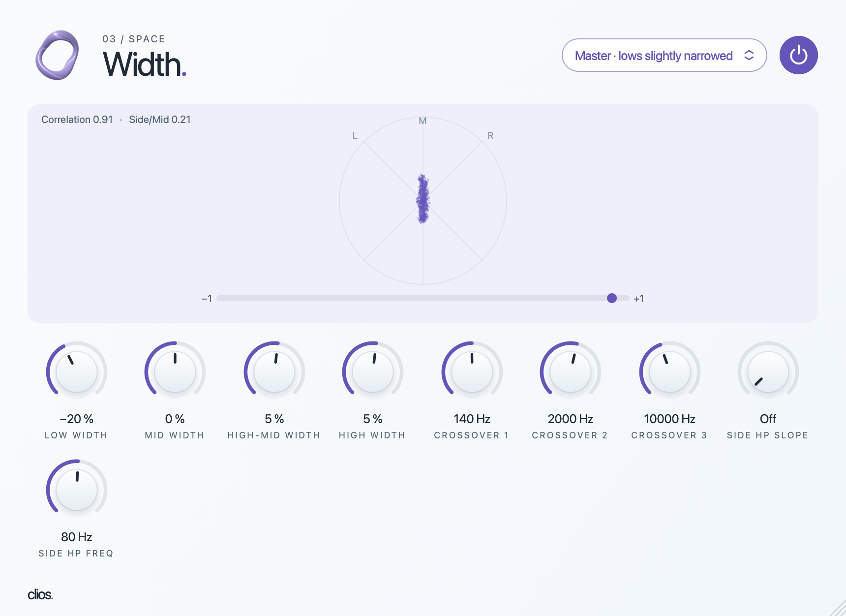Viewport: 846px width, 616px height.
Task: Click the 0 % Mid Width value
Action: point(175,419)
